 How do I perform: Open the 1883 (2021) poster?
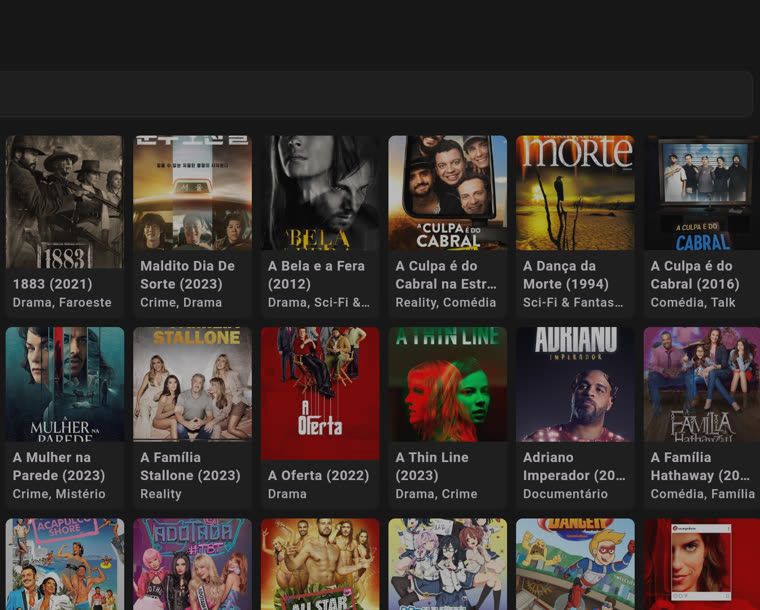[x=64, y=202]
